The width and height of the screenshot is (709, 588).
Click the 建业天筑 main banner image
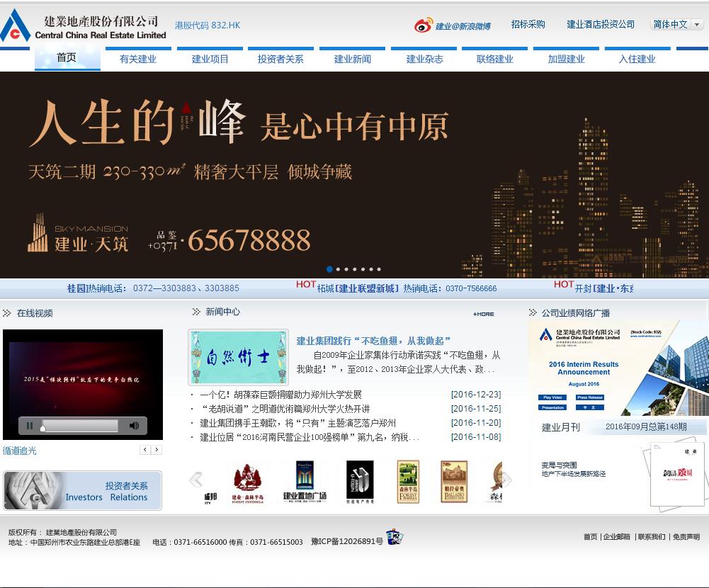[x=354, y=174]
